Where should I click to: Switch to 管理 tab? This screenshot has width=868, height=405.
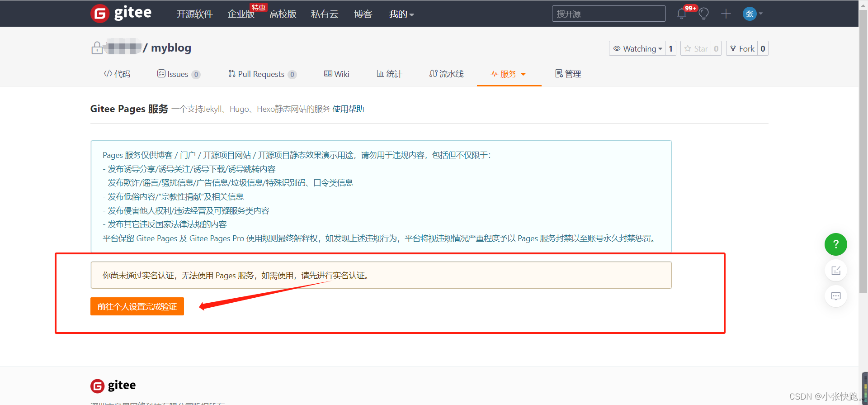(x=568, y=74)
